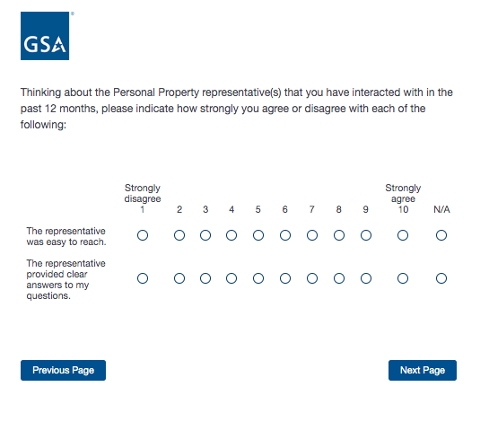The height and width of the screenshot is (448, 489).
Task: Pick 3 for 'easy to reach' row
Action: [205, 235]
